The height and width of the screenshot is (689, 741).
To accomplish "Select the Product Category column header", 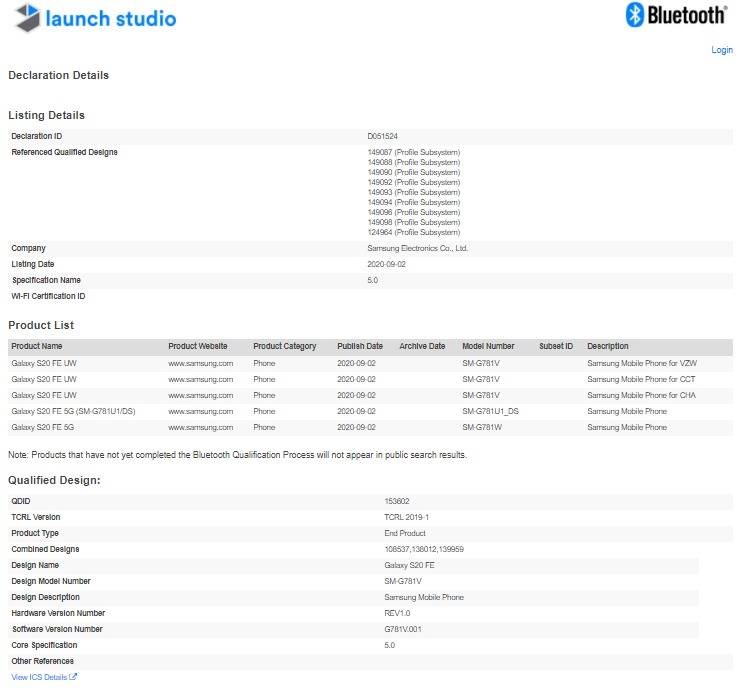I will 284,346.
